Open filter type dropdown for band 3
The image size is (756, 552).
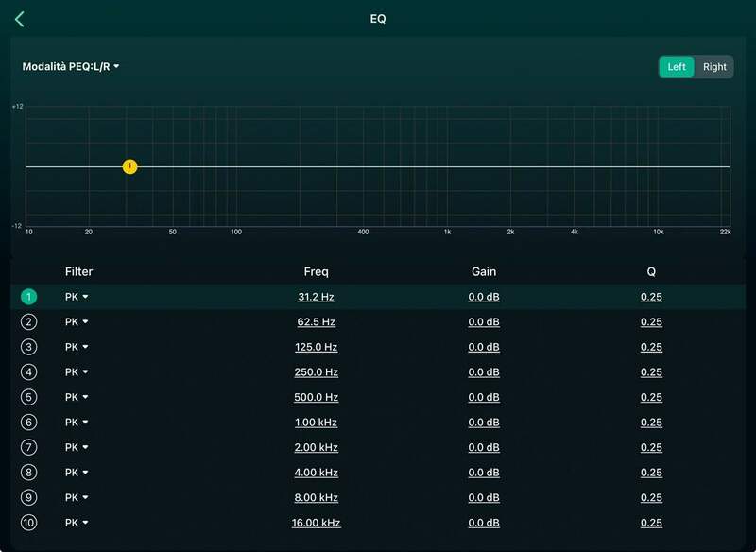(77, 347)
